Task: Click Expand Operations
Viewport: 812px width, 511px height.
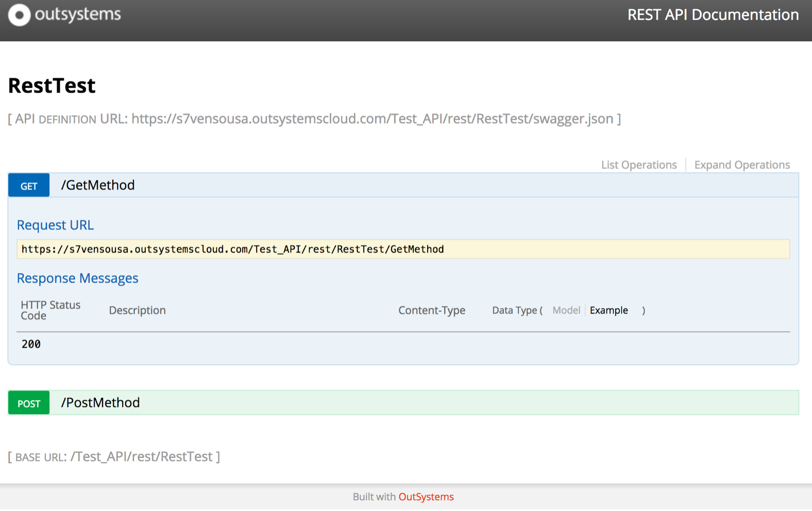Action: pyautogui.click(x=741, y=165)
